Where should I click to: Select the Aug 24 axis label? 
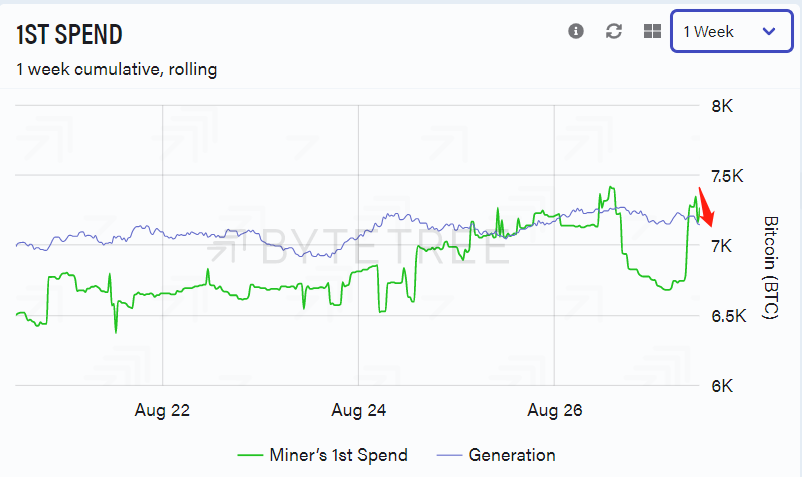(x=359, y=410)
